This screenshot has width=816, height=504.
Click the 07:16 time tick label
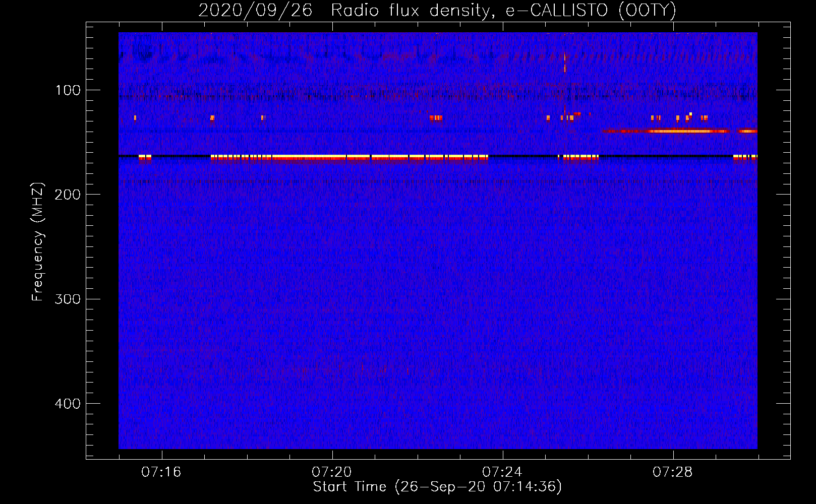(161, 472)
